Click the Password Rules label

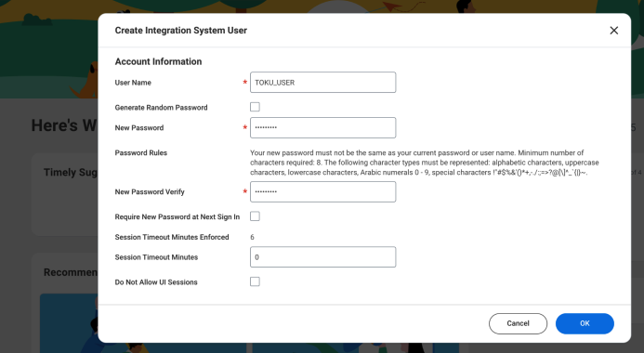pyautogui.click(x=141, y=152)
